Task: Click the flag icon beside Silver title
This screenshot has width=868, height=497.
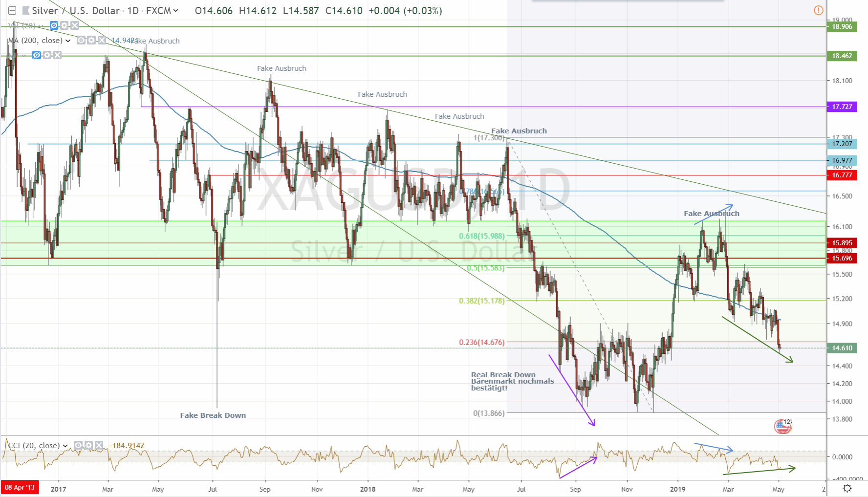Action: [26, 11]
